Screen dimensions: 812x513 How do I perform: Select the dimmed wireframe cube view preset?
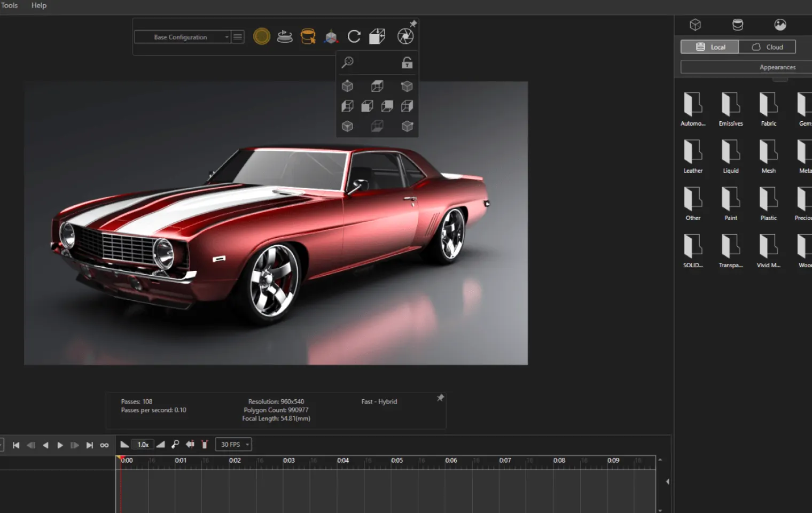tap(377, 126)
